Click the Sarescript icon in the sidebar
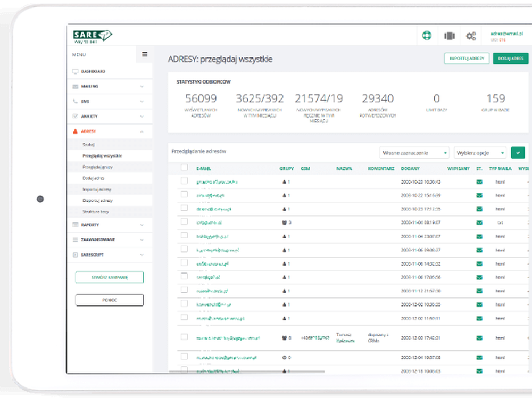This screenshot has height=405, width=532. pos(76,254)
